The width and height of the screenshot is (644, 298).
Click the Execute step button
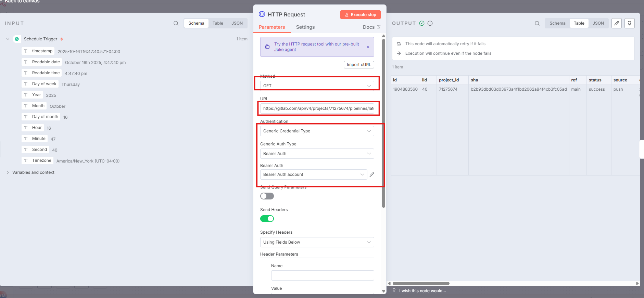tap(360, 15)
